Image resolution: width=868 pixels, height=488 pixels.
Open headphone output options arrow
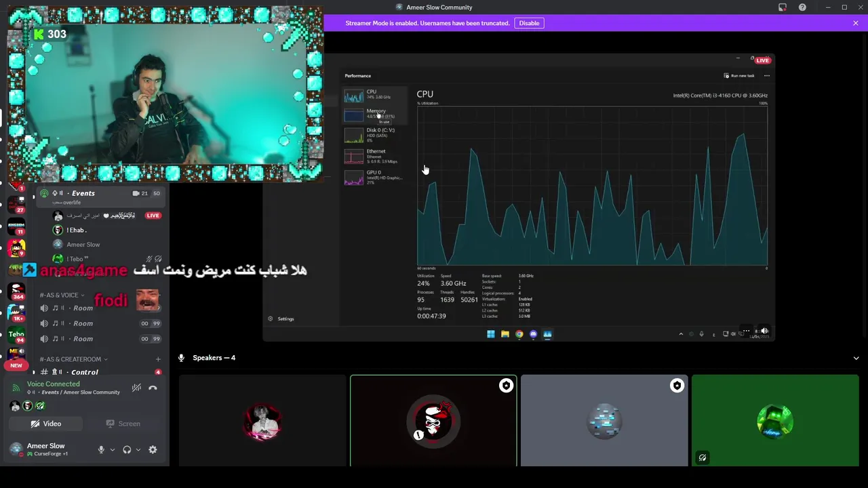coord(138,449)
